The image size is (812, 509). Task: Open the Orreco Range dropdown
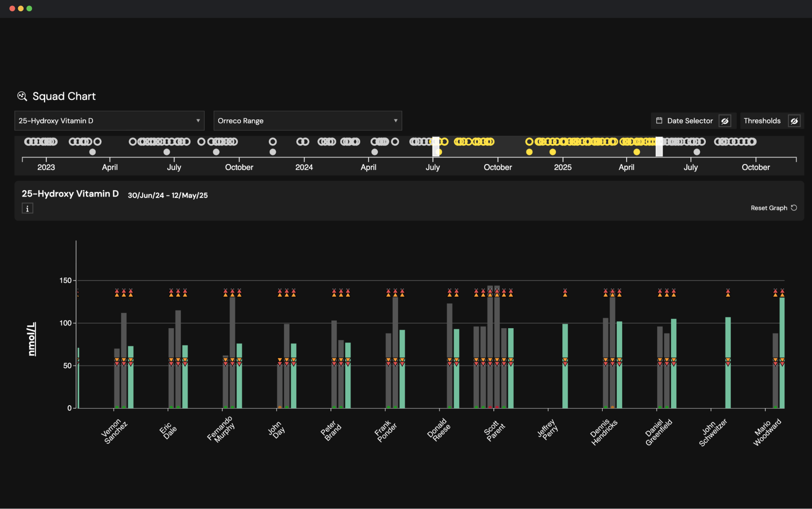[308, 120]
